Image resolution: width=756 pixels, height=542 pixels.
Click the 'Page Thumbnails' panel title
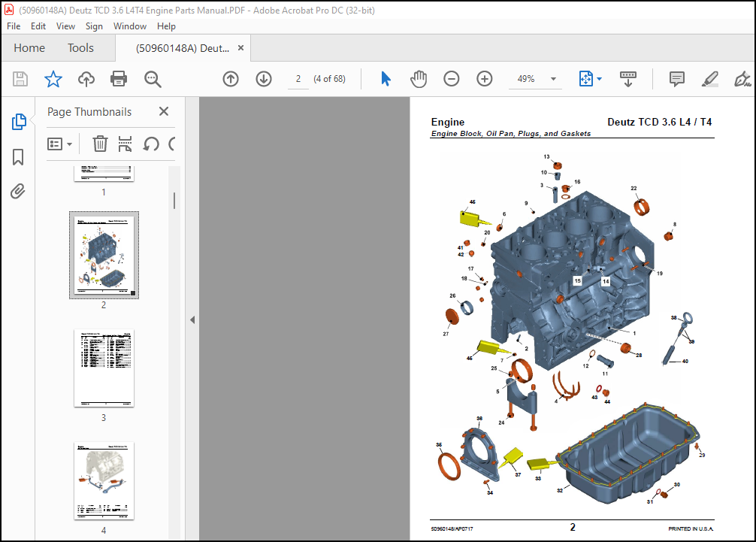point(89,112)
